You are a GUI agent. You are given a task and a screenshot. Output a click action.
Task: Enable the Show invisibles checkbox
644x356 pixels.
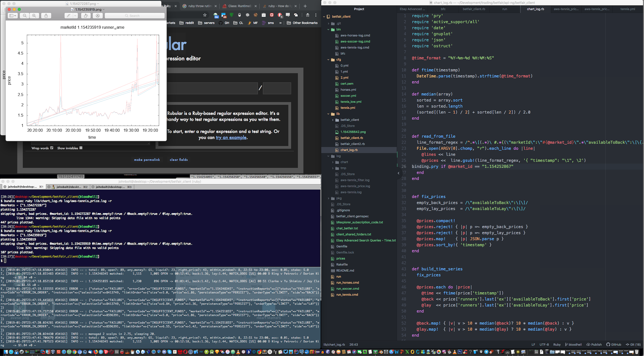click(x=81, y=148)
